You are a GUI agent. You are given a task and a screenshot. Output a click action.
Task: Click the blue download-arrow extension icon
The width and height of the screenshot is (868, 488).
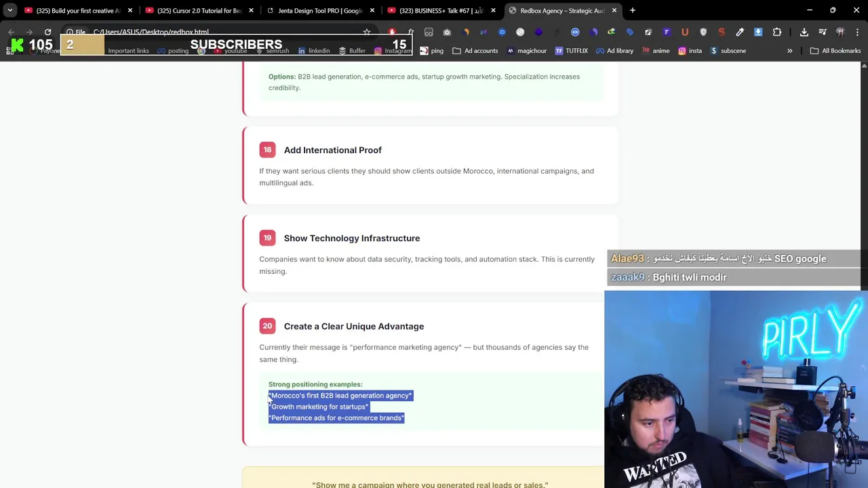(758, 32)
